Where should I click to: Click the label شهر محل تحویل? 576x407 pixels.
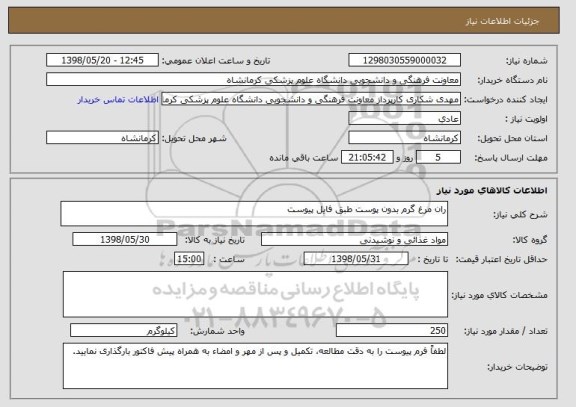pyautogui.click(x=194, y=138)
